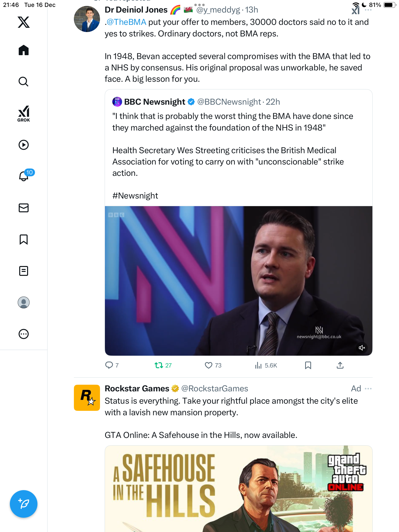Unmute the Newsnight video

click(x=362, y=348)
